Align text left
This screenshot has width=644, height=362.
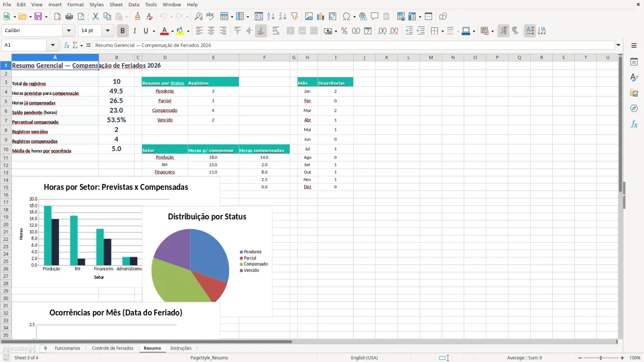tap(200, 31)
